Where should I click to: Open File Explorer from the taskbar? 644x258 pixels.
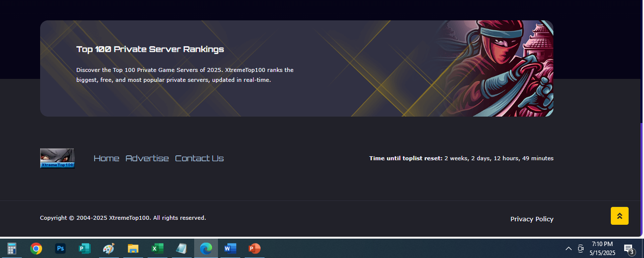pyautogui.click(x=133, y=248)
